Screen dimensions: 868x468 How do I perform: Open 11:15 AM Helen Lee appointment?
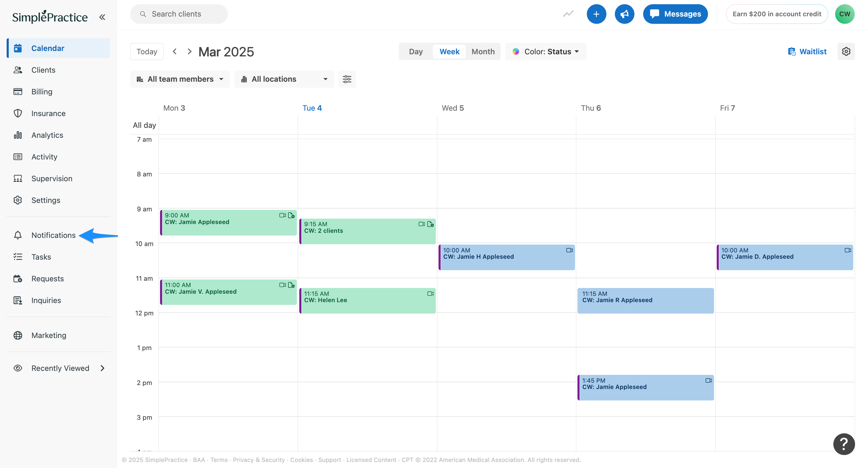coord(368,301)
